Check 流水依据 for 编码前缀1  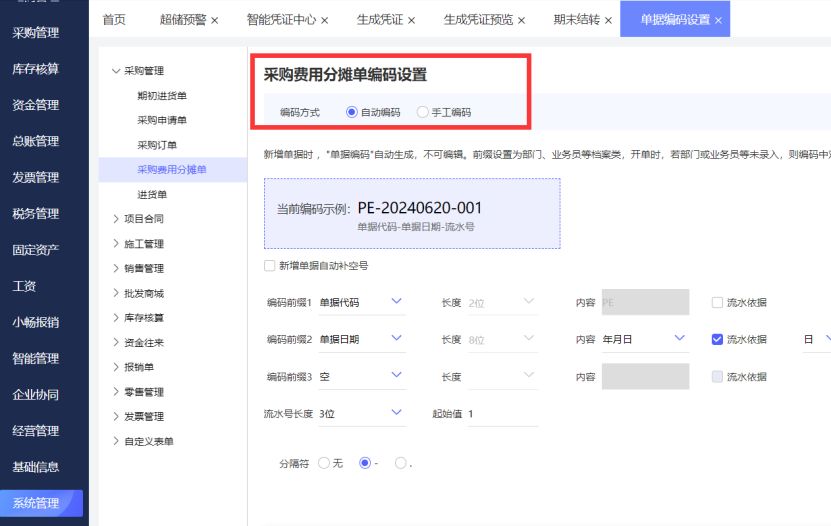point(716,302)
